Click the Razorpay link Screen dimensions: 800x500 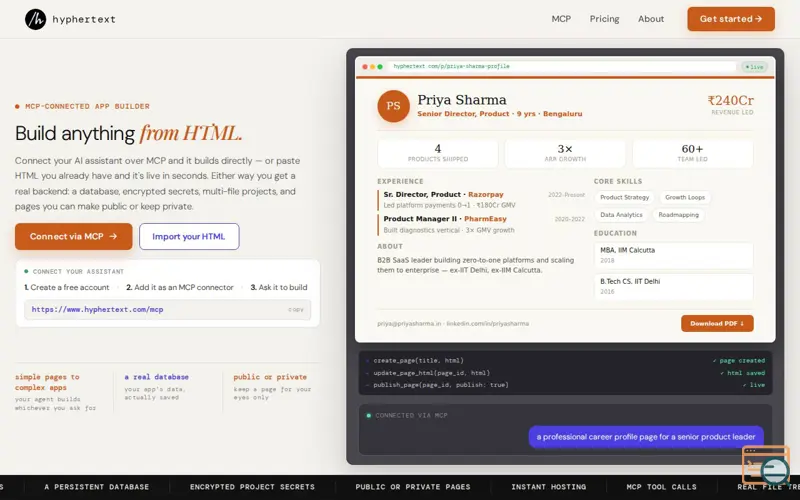click(486, 194)
